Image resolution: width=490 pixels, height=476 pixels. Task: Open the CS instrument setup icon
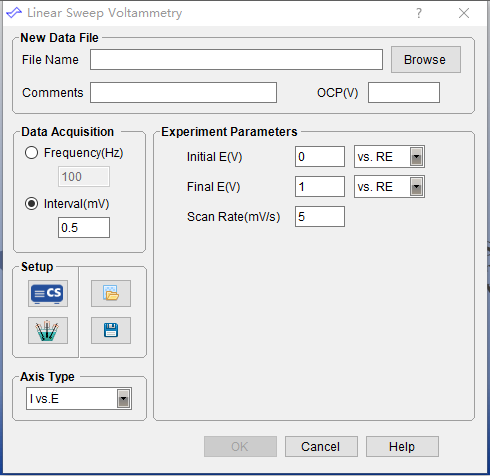pyautogui.click(x=48, y=293)
